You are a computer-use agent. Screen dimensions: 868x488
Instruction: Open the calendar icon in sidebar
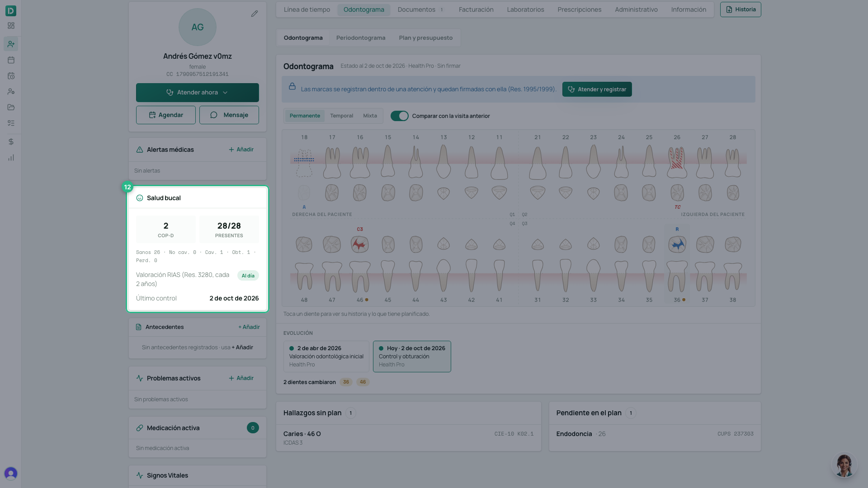[11, 60]
